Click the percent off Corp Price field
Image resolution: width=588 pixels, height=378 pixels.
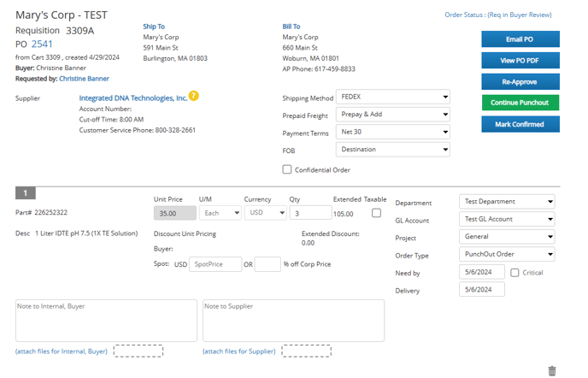(268, 264)
